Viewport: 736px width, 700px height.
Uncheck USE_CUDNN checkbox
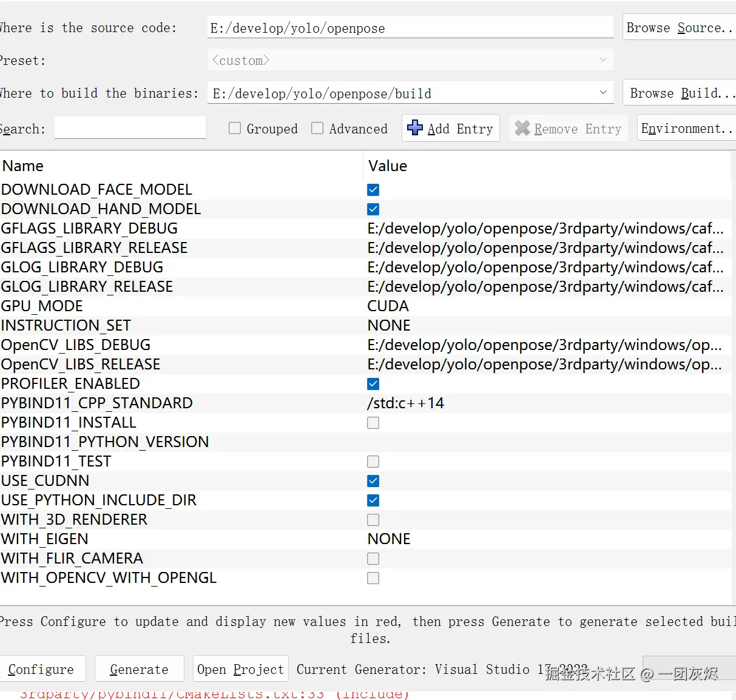point(373,481)
